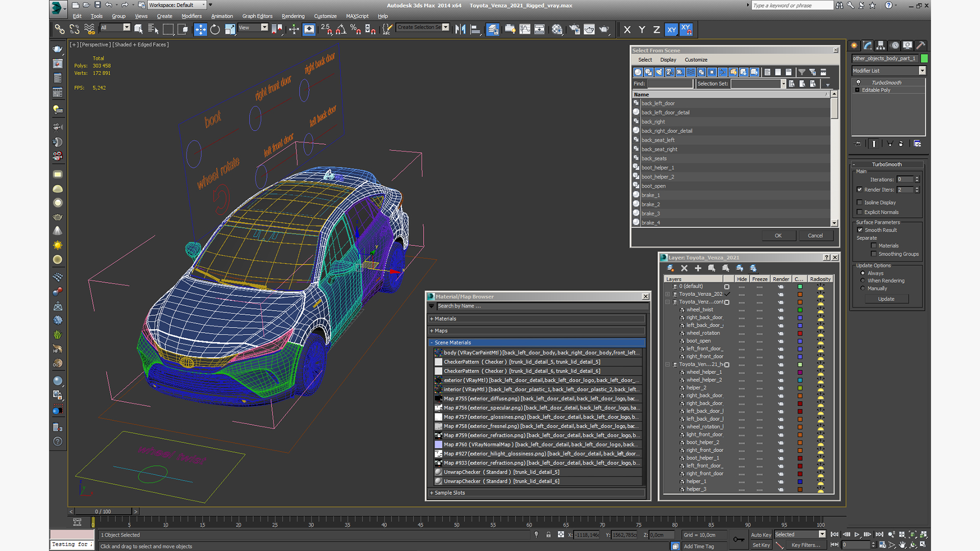This screenshot has height=551, width=980.
Task: Toggle the Percent Snap icon
Action: point(356,30)
